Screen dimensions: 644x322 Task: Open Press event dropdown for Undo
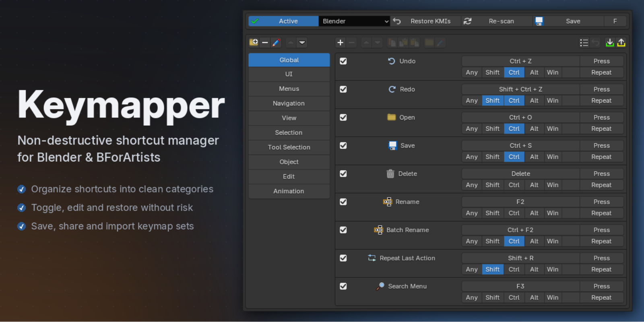coord(602,61)
